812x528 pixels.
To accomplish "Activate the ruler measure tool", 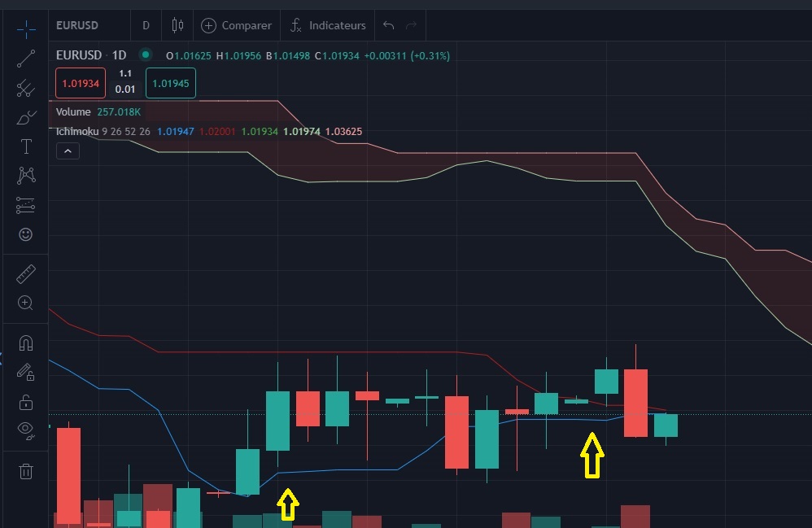I will pyautogui.click(x=25, y=274).
